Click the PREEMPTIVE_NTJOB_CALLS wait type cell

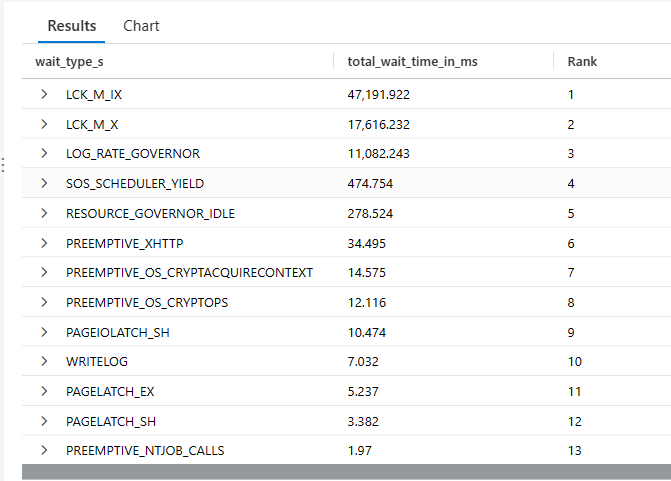click(x=145, y=451)
